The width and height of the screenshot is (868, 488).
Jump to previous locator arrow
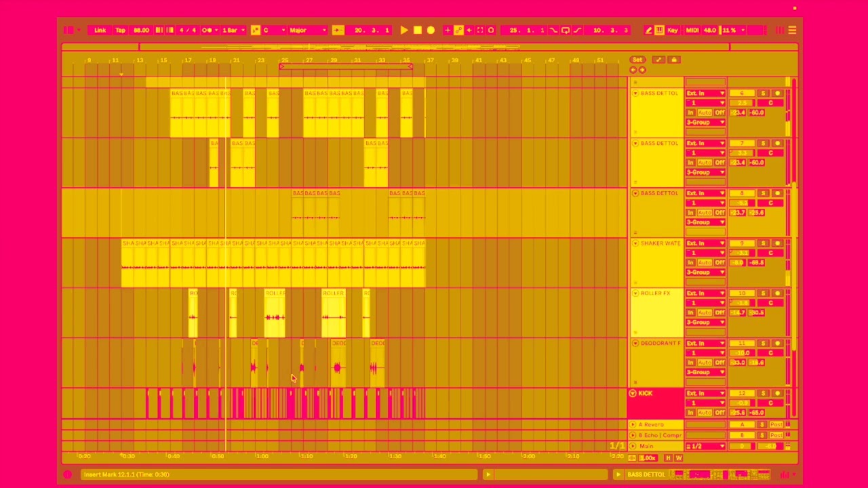633,70
